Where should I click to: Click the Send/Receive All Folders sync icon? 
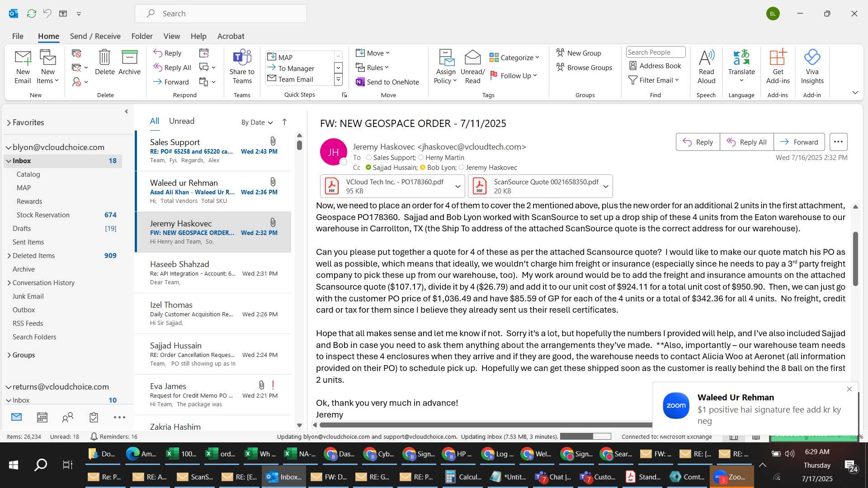pyautogui.click(x=31, y=14)
